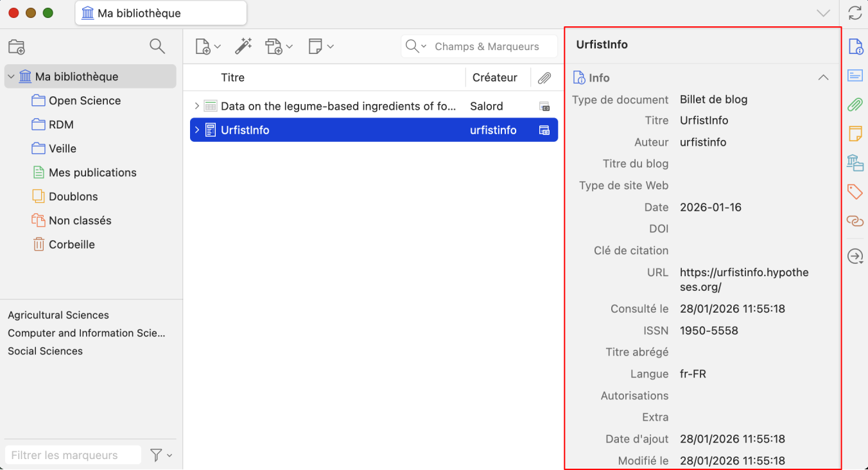Click the New Collection folder icon

point(16,46)
